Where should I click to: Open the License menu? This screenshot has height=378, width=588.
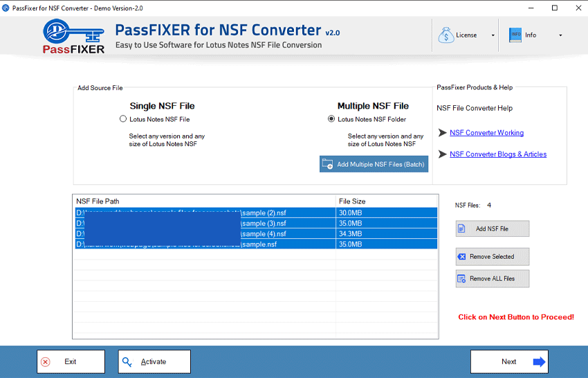[x=466, y=35]
